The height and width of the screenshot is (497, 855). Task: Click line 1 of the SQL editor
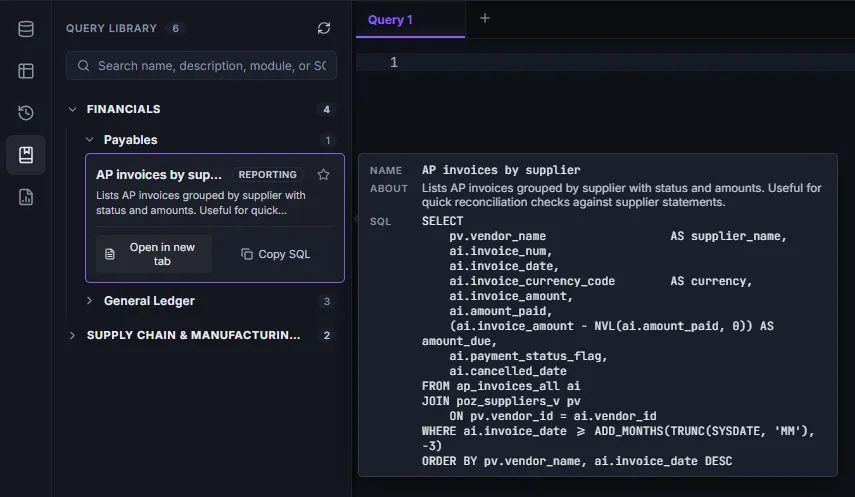[605, 62]
